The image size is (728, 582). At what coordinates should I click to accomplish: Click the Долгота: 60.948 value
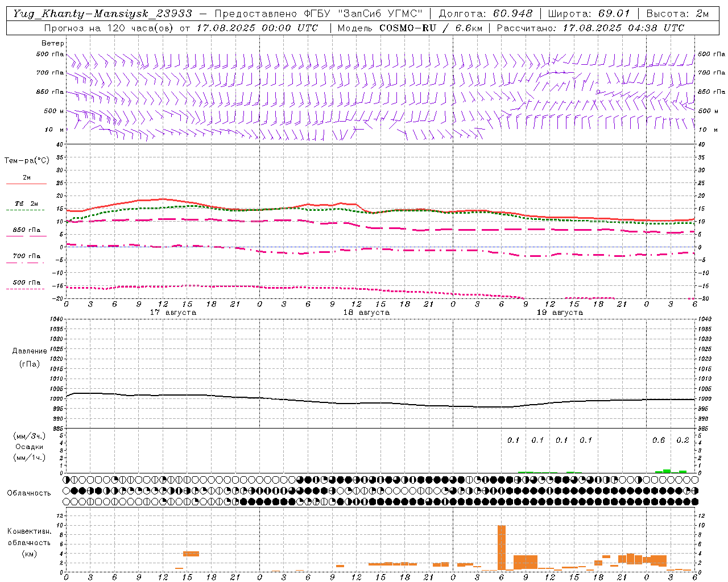(486, 14)
